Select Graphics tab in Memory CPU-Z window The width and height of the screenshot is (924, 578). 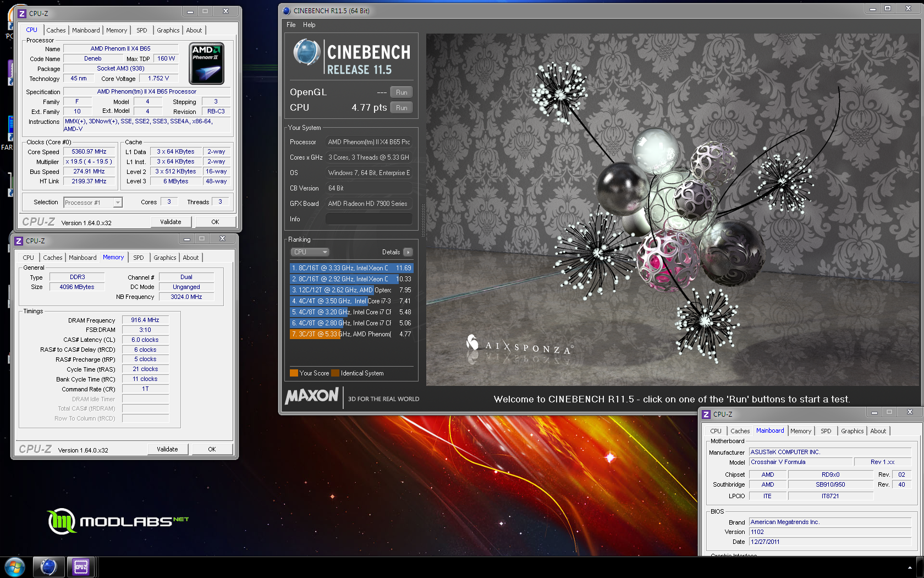pos(165,258)
